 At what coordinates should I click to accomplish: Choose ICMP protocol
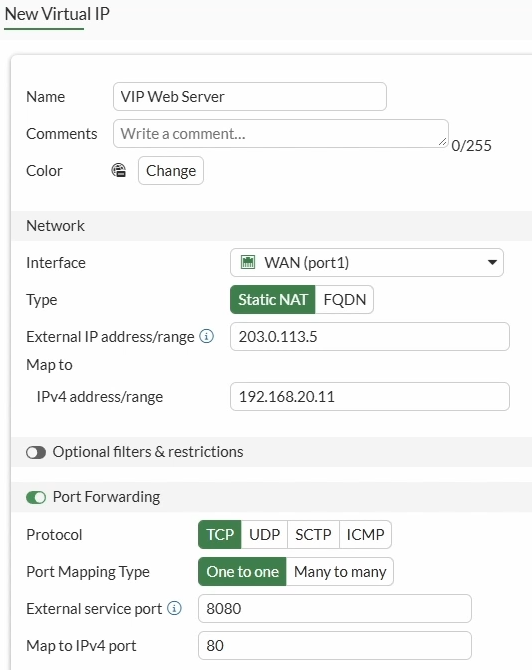(x=365, y=535)
